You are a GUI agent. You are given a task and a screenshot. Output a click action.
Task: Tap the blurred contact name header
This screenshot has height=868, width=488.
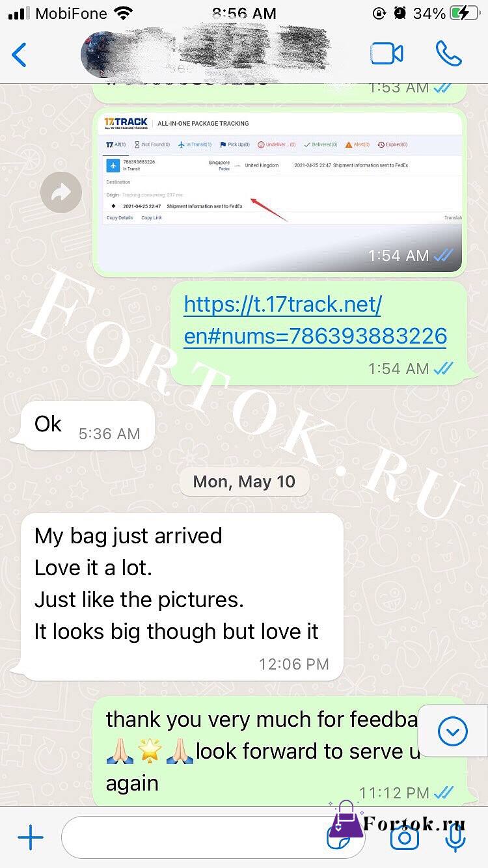[221, 52]
